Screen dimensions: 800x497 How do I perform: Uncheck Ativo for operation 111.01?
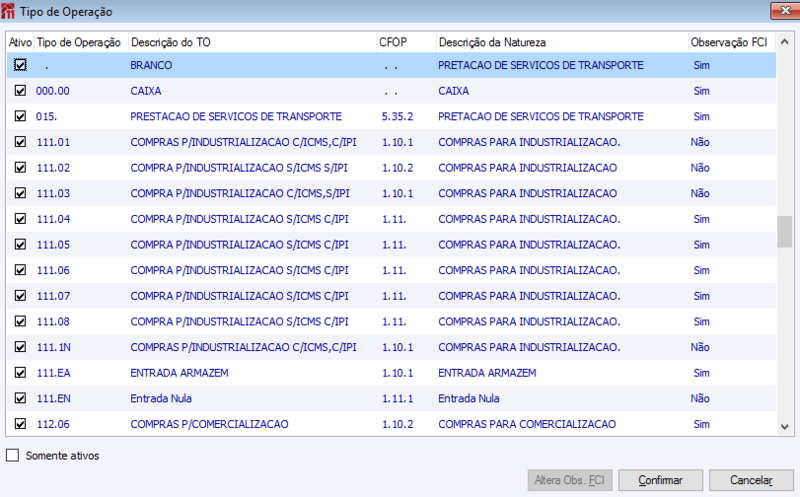coord(20,142)
